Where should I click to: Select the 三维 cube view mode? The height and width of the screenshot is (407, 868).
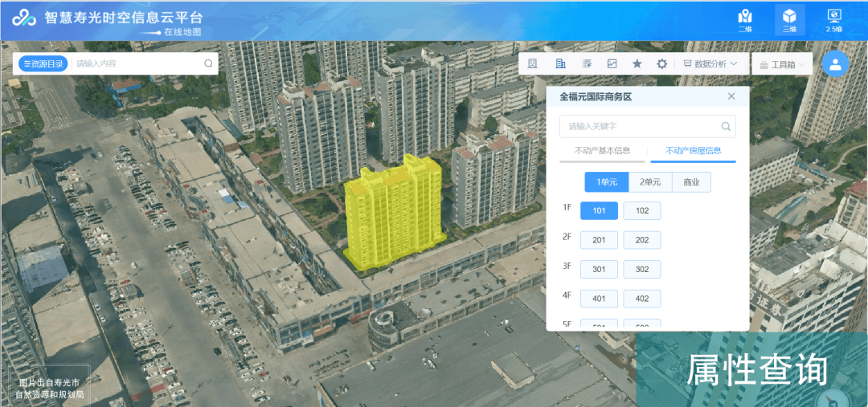789,20
